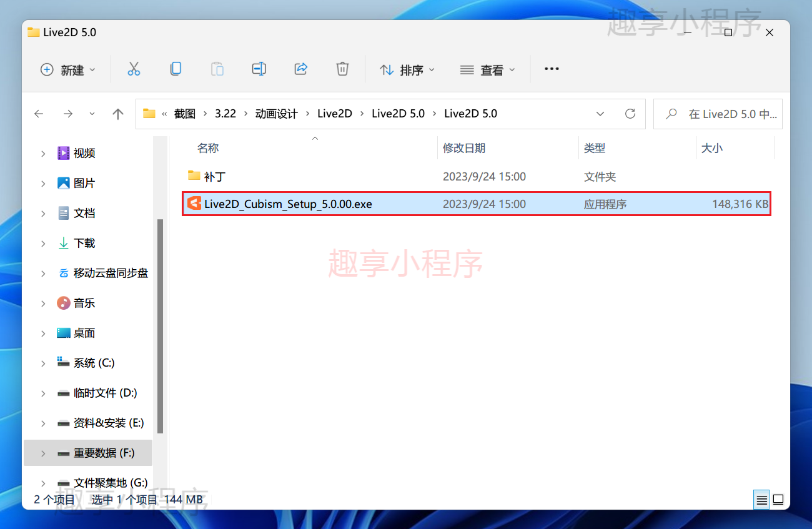Open 临时文件 (D:) drive

coord(105,393)
